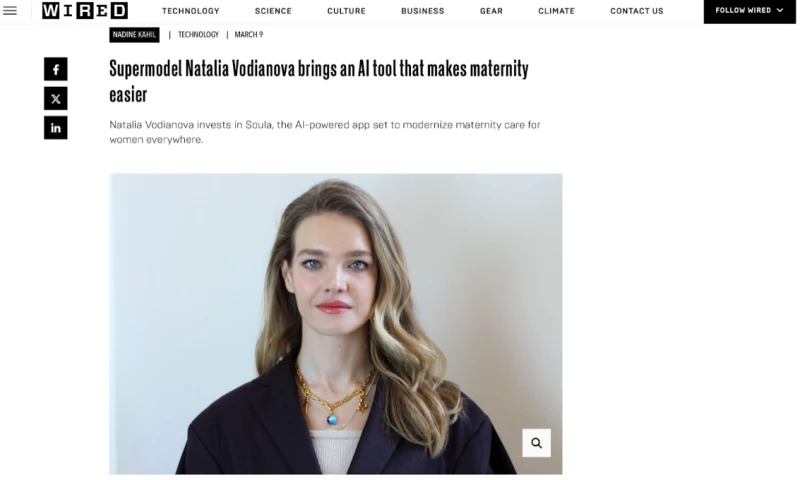
Task: Open the Science nav section
Action: coord(273,11)
